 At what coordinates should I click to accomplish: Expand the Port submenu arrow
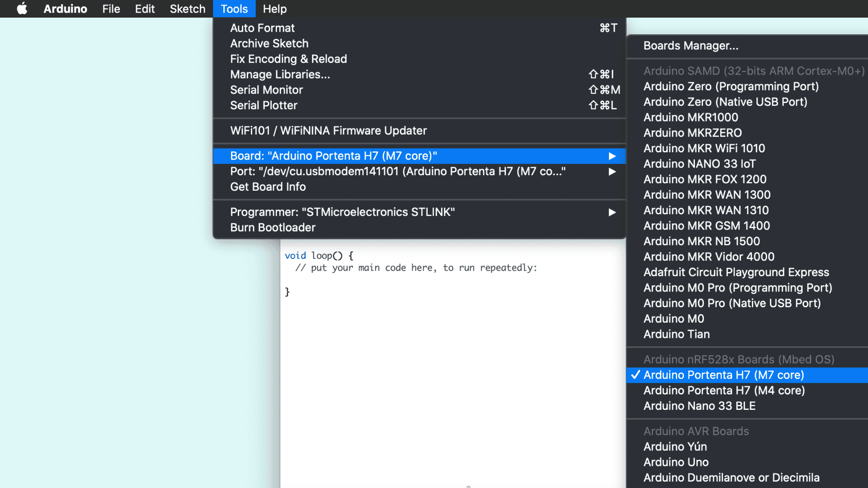[x=612, y=172]
